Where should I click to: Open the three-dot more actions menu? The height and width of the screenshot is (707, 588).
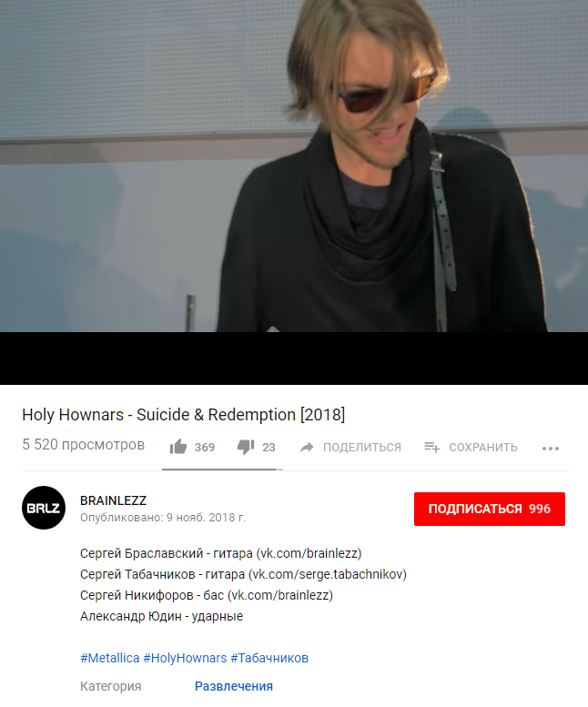click(x=551, y=449)
